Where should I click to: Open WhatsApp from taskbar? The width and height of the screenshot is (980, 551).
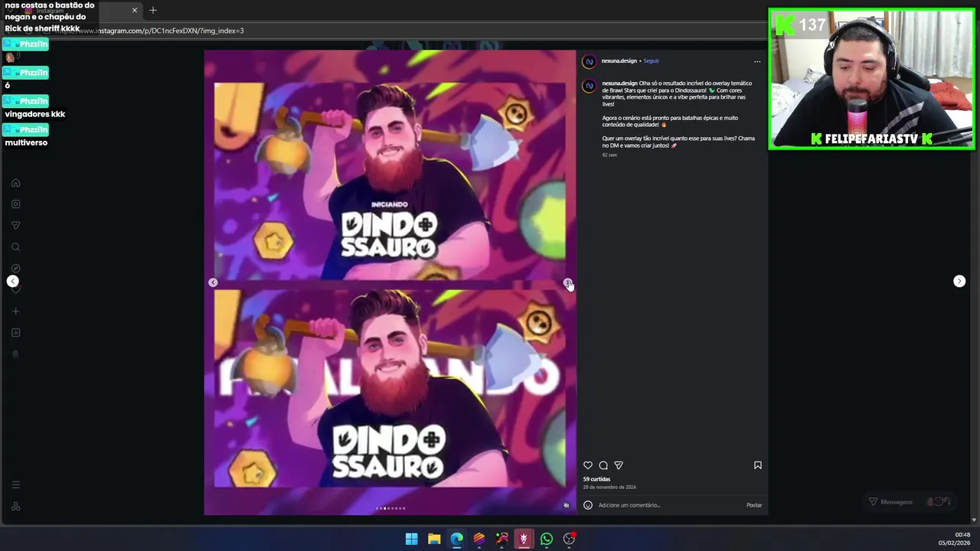(547, 539)
